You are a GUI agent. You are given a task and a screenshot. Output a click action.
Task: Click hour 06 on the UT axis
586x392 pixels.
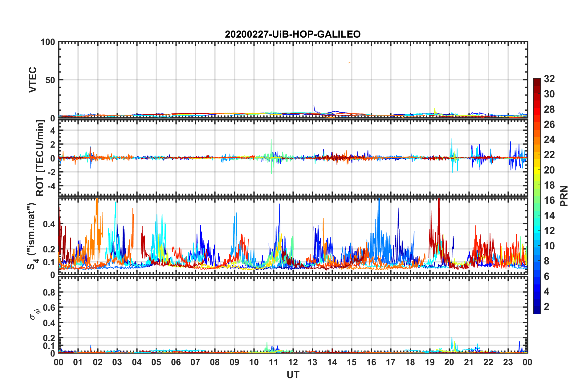click(176, 362)
